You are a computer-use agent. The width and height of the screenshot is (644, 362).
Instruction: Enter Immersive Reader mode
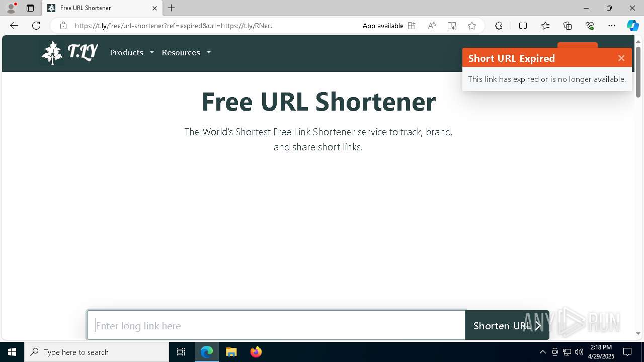coord(452,26)
